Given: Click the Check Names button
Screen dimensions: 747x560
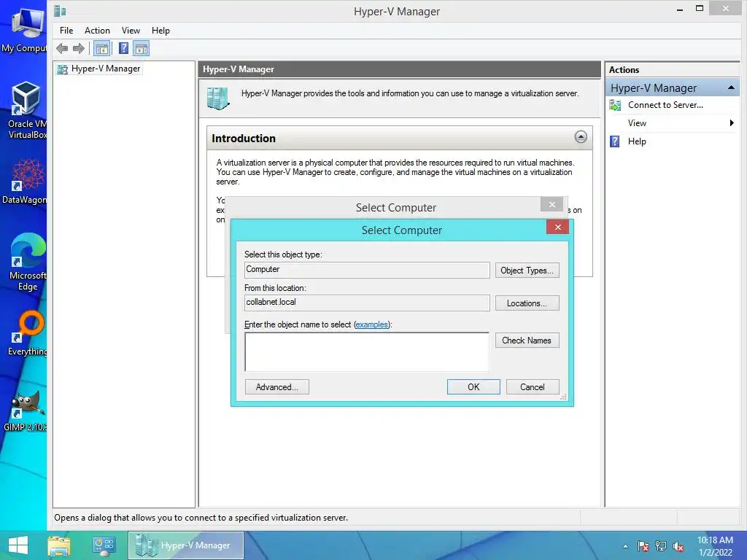Looking at the screenshot, I should click(x=527, y=341).
